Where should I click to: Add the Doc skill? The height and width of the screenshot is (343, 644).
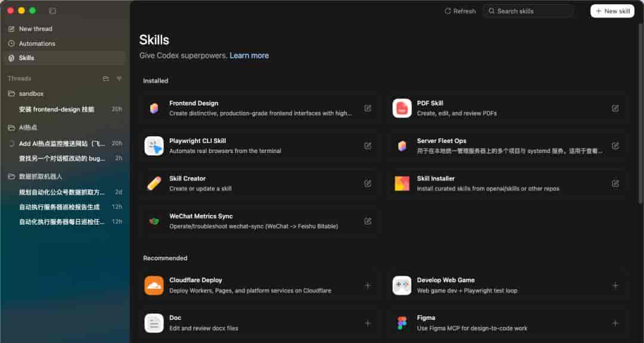367,323
